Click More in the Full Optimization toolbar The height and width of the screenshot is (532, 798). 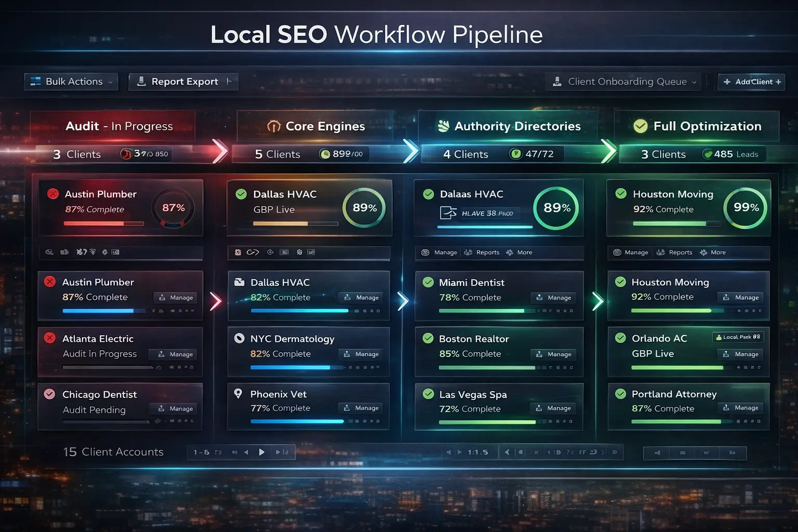[712, 252]
